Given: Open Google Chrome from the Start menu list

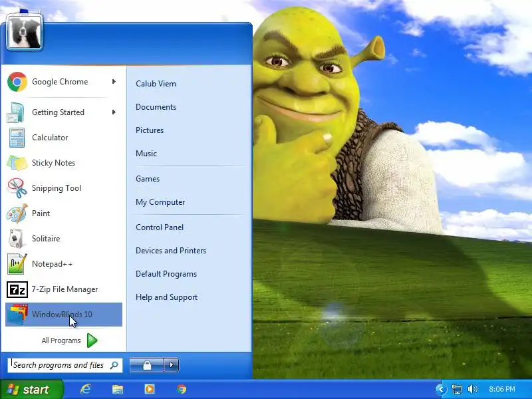Looking at the screenshot, I should tap(64, 82).
